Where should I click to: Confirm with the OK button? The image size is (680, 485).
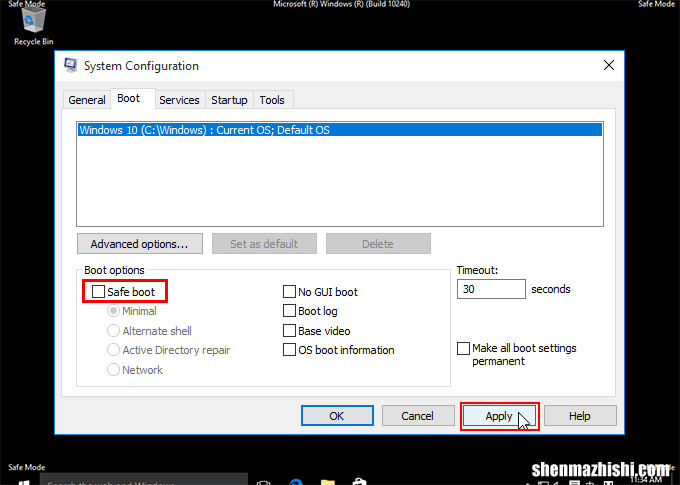click(x=337, y=416)
